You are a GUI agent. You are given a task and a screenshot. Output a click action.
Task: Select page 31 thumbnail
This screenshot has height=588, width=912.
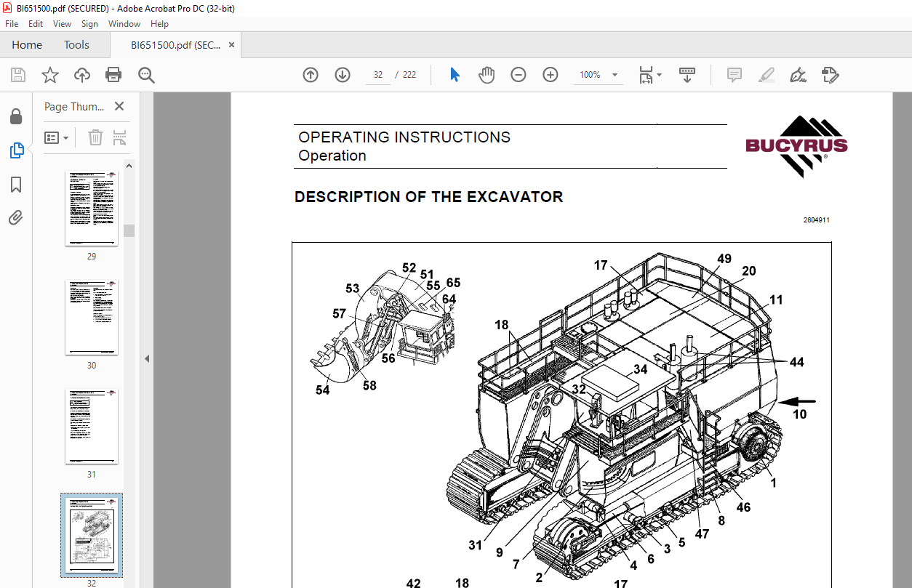pos(92,427)
